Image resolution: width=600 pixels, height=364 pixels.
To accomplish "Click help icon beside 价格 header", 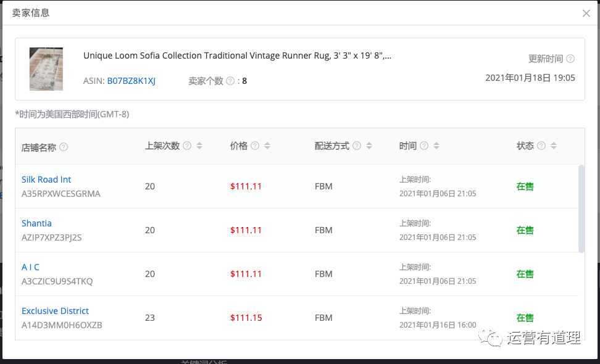I will 255,146.
